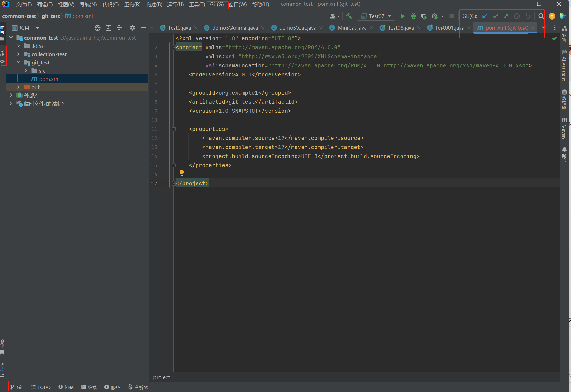Toggle the Git tool window at the bottom
Image resolution: width=571 pixels, height=392 pixels.
pos(17,387)
